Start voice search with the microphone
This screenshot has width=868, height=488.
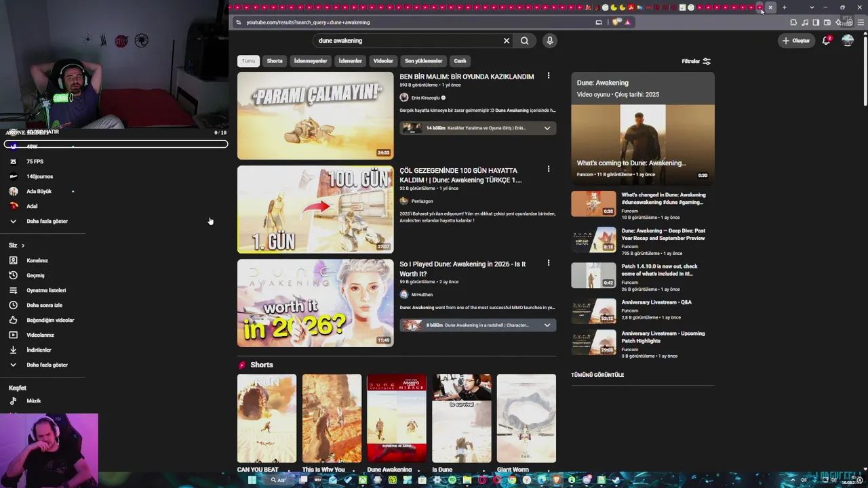tap(550, 41)
